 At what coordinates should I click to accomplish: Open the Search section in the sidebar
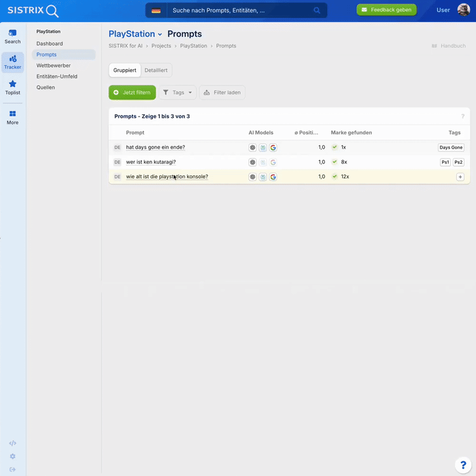tap(12, 36)
